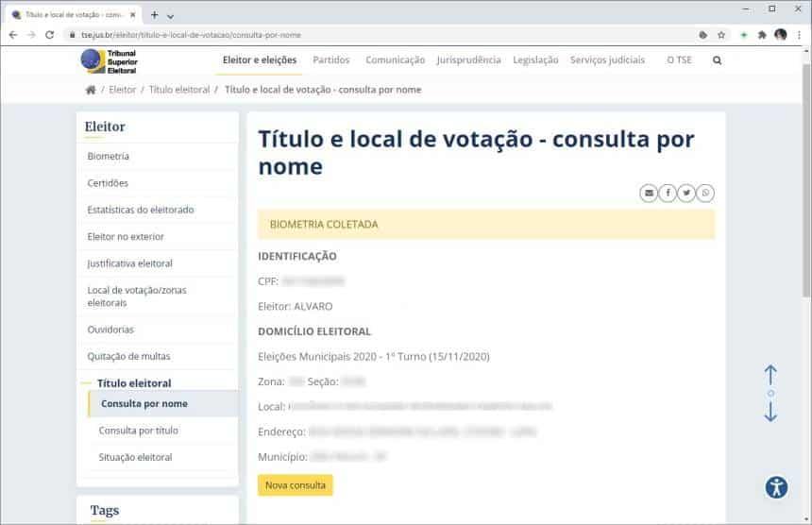This screenshot has height=525, width=812.
Task: Open Partidos menu
Action: pos(330,60)
